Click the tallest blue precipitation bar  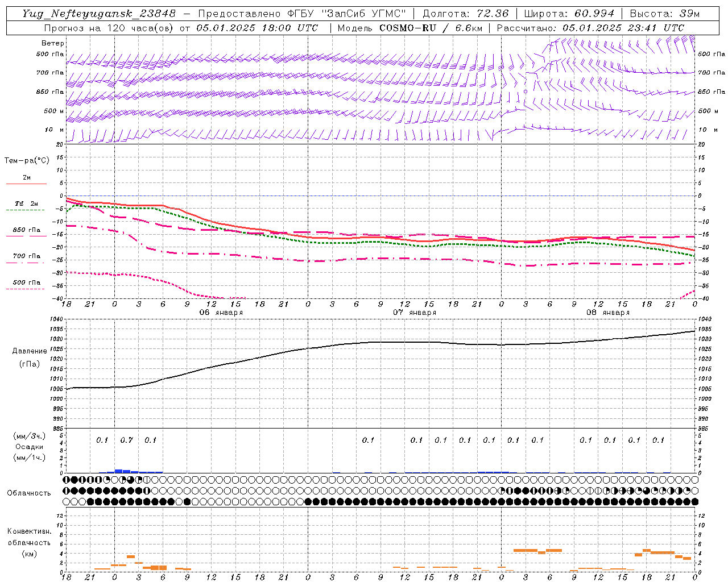point(118,471)
